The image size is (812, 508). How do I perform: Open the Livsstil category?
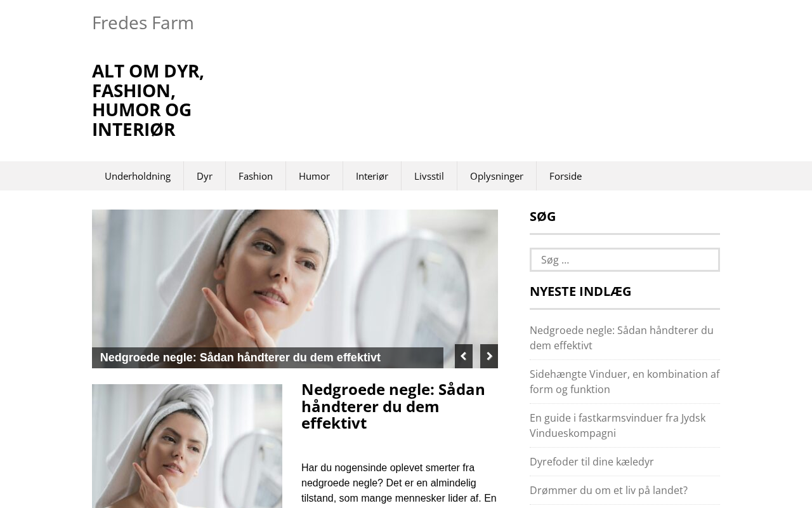pos(429,176)
